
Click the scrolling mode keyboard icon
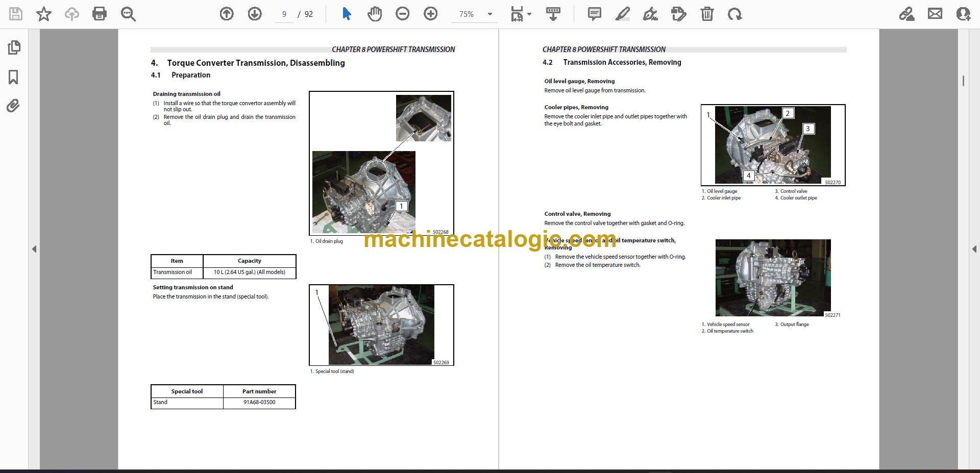coord(553,14)
